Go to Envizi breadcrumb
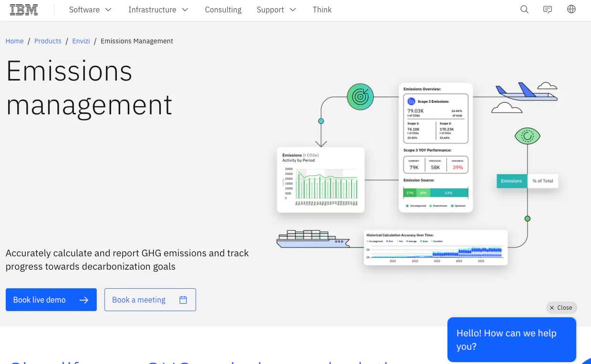The image size is (591, 364). tap(81, 41)
